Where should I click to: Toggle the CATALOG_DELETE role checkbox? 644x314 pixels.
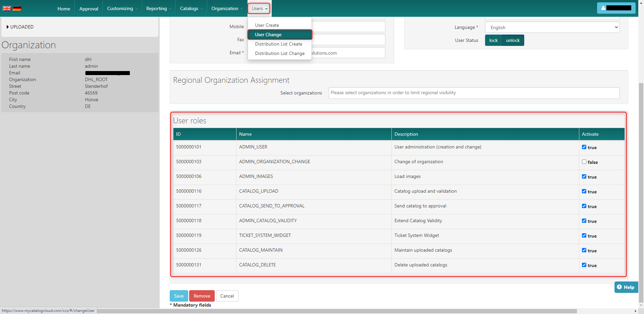(584, 265)
